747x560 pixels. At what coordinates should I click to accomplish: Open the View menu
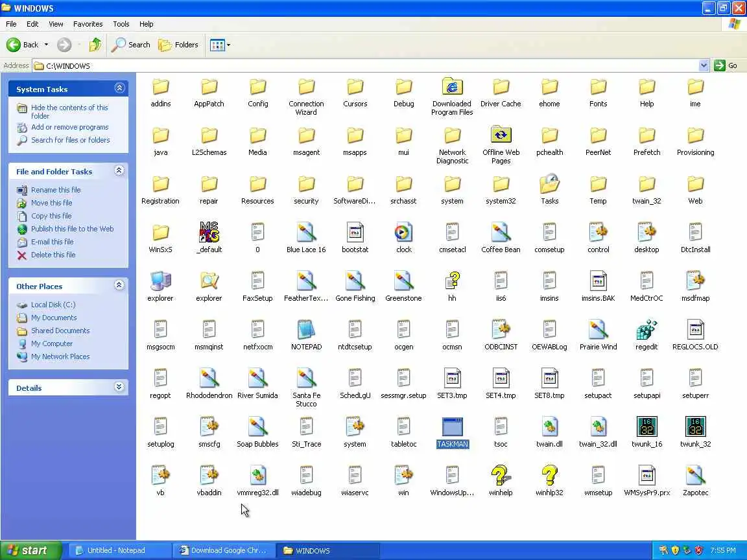[56, 24]
